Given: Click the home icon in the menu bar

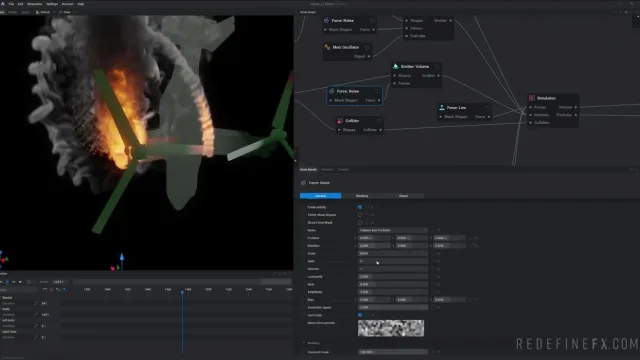Looking at the screenshot, I should [x=2, y=4].
